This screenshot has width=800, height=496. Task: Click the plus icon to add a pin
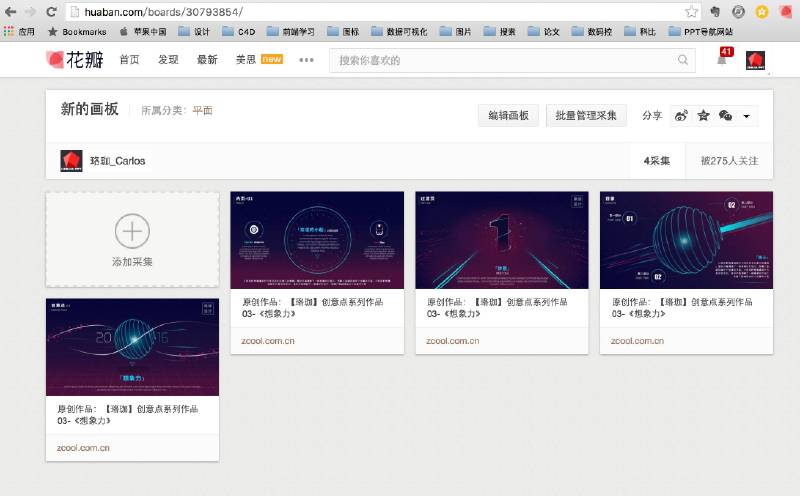tap(132, 231)
